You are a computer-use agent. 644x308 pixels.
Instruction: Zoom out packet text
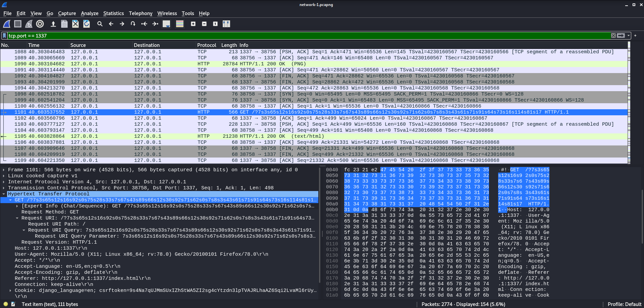204,24
